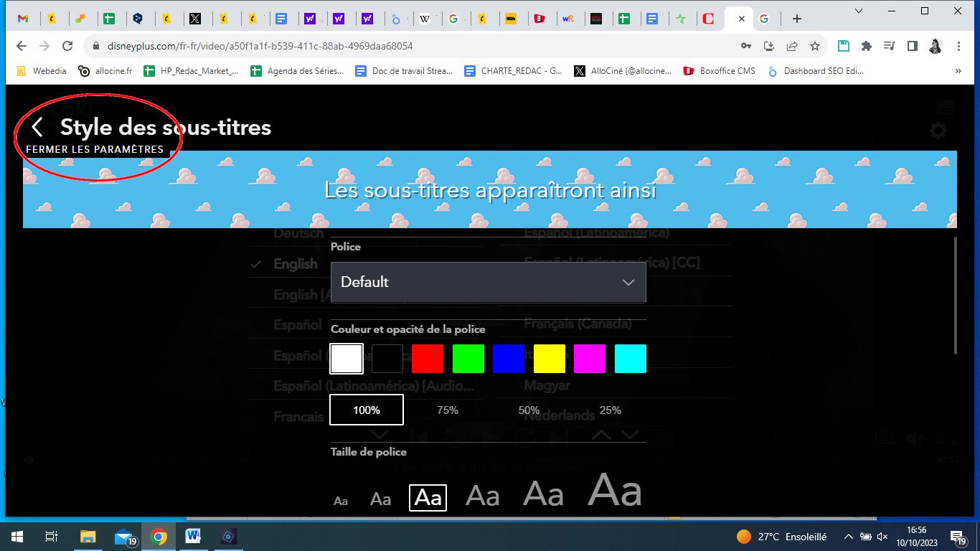Pick the yellow font color swatch
The height and width of the screenshot is (551, 980).
tap(550, 359)
